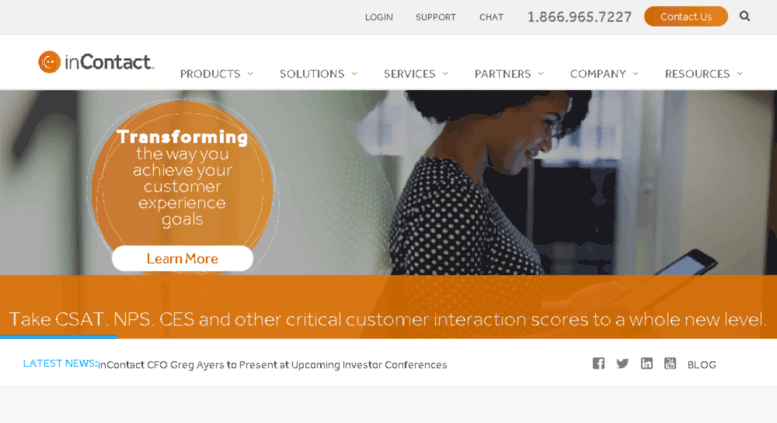Open the Services dropdown arrow
Viewport: 777px width, 423px height.
pos(445,74)
